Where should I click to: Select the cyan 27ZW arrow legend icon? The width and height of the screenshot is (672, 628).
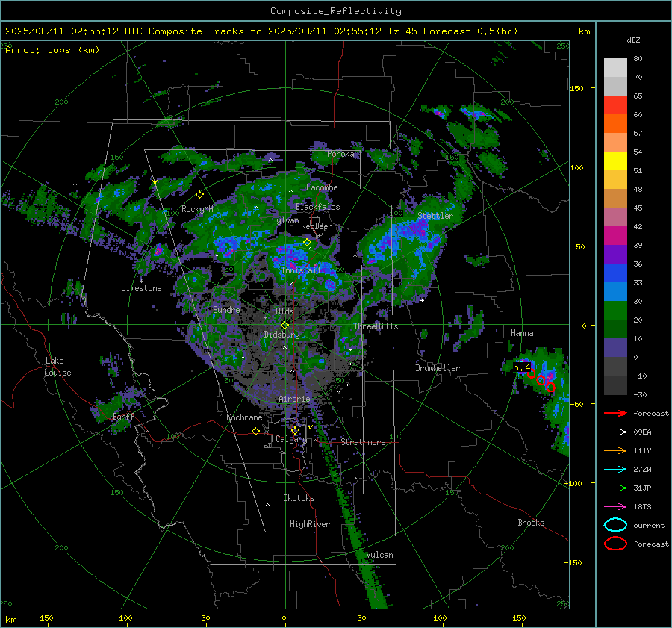tap(615, 470)
